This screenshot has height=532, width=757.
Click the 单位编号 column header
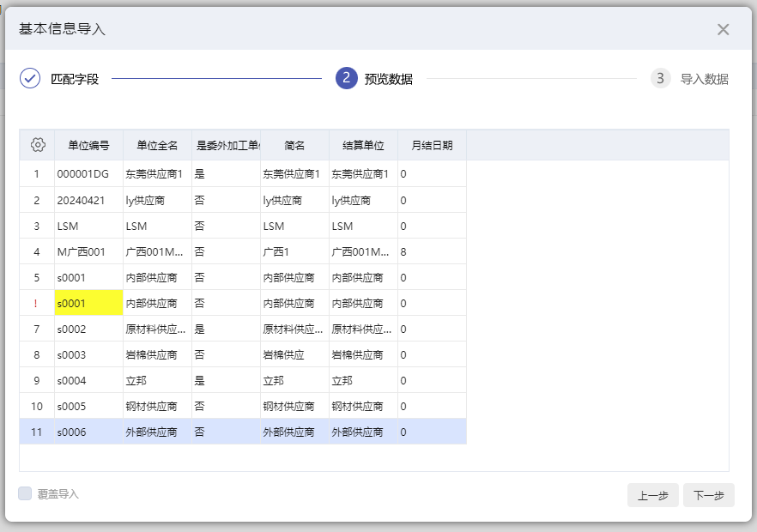click(x=88, y=145)
